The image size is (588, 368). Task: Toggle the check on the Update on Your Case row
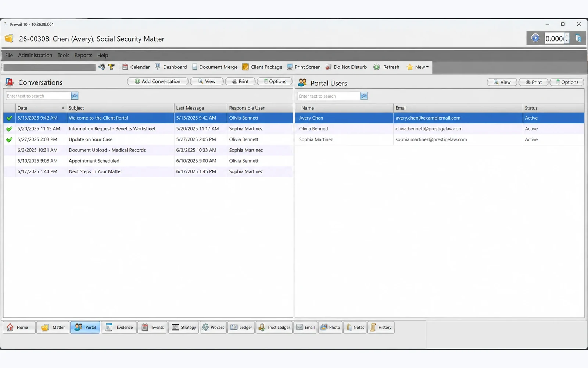10,139
